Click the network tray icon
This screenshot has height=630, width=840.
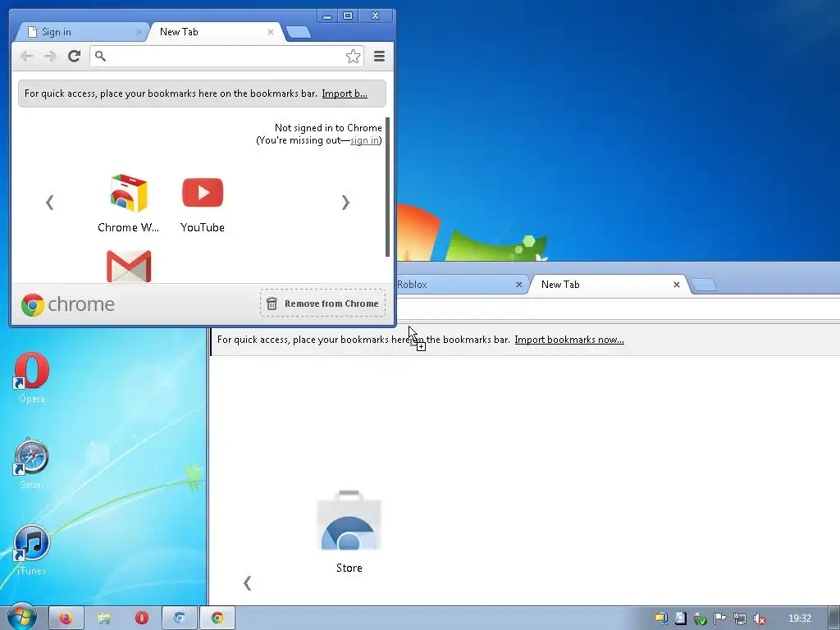tap(739, 619)
